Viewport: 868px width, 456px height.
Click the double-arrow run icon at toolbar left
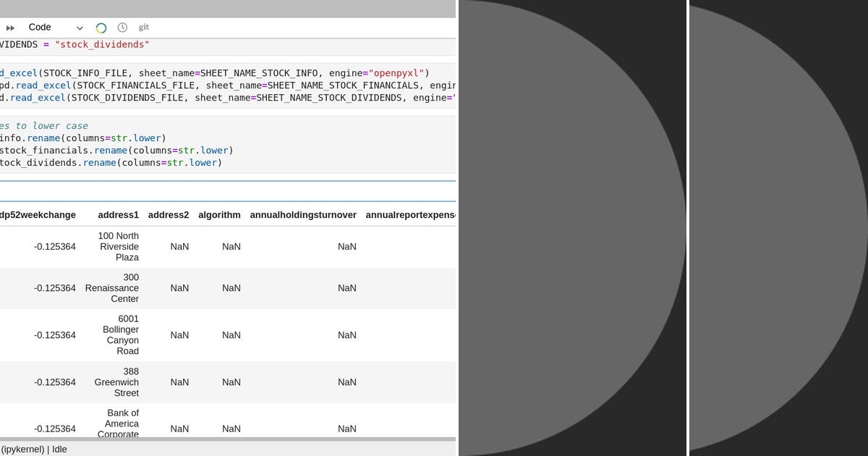10,27
